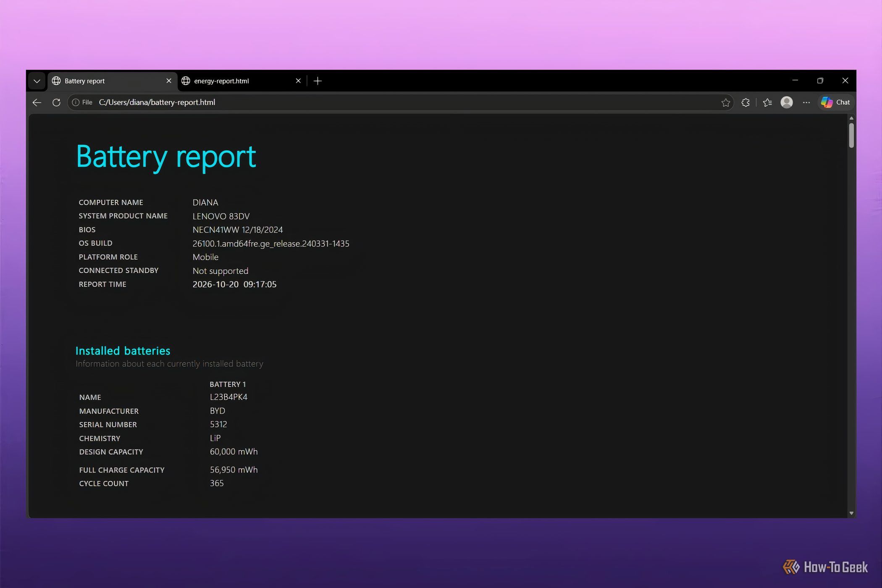Go back with the back arrow
882x588 pixels.
pos(37,102)
